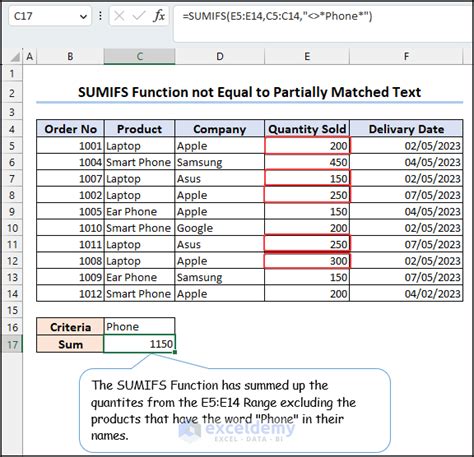Viewport: 474px width, 457px height.
Task: Click the Google company cell
Action: pos(220,228)
